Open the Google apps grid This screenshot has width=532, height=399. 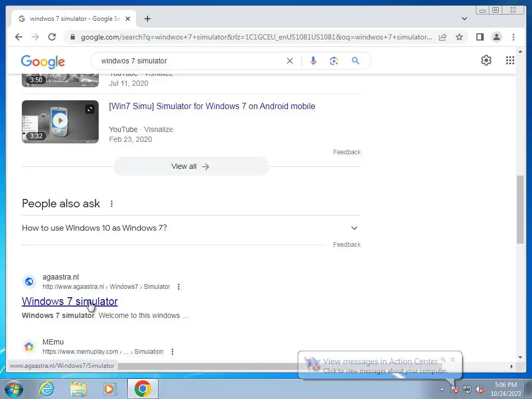click(510, 60)
